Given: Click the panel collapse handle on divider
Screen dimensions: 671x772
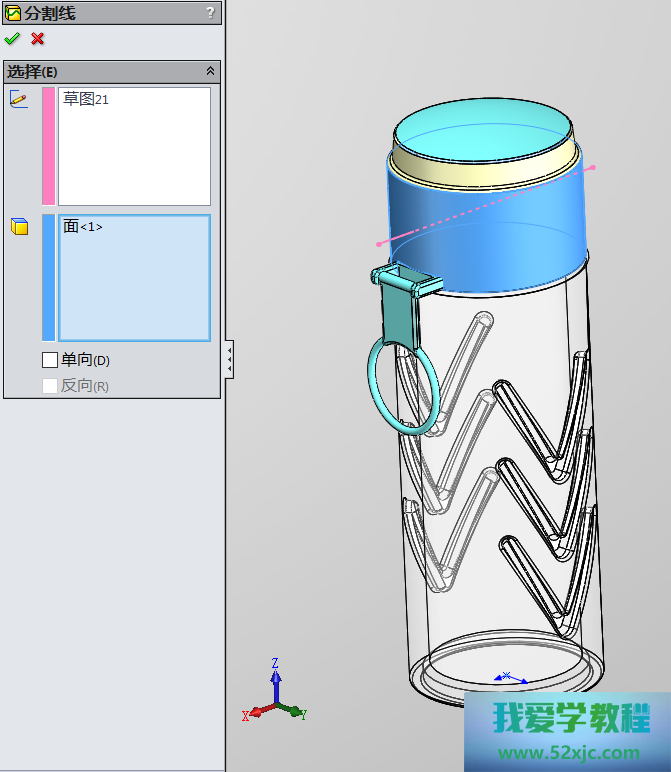Looking at the screenshot, I should 230,358.
